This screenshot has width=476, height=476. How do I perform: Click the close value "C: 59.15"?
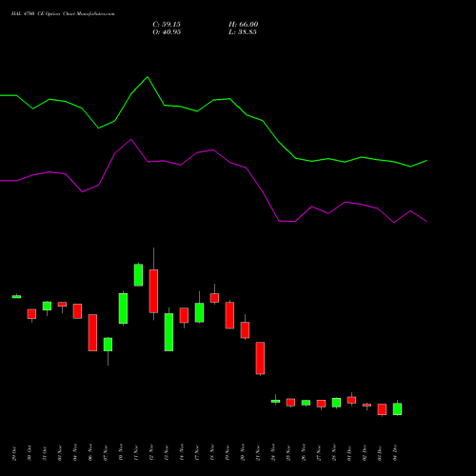click(167, 25)
